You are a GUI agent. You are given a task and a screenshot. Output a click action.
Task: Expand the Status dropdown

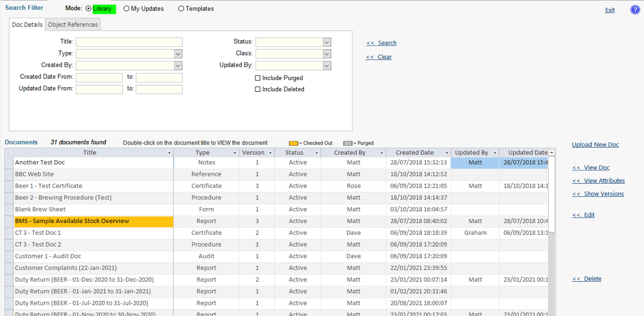point(326,42)
